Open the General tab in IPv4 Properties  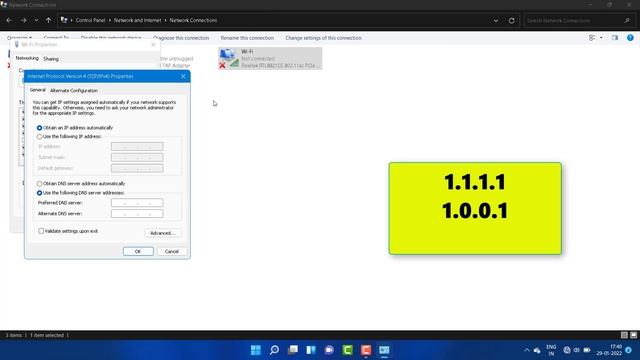click(x=37, y=90)
